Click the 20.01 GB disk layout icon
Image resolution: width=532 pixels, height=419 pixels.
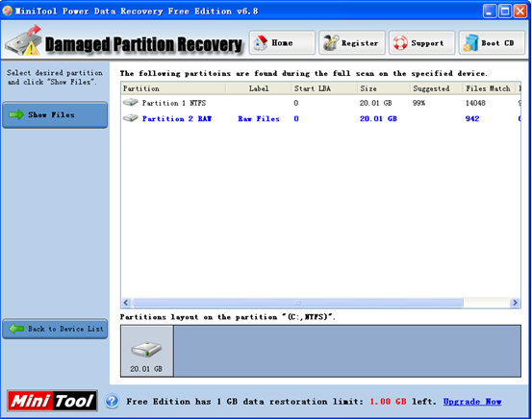(146, 350)
